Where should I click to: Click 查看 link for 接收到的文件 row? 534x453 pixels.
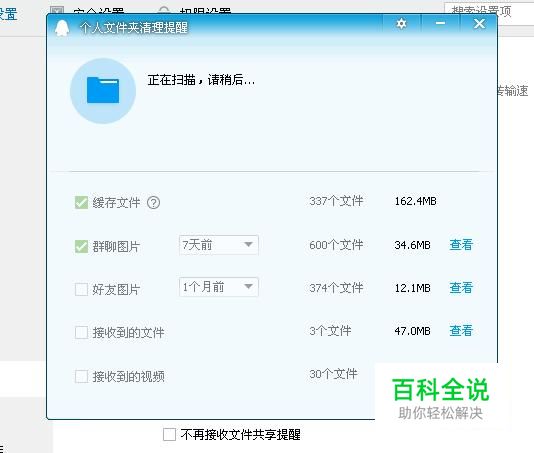coord(461,331)
